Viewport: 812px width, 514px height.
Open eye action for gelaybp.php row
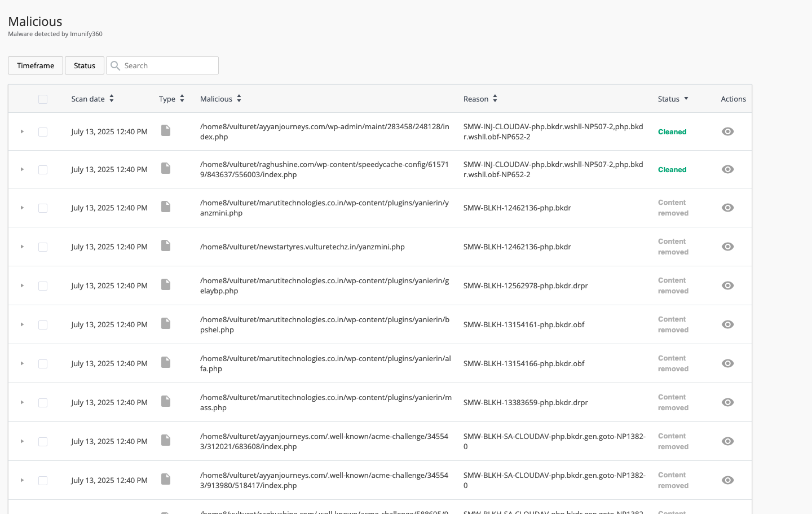[727, 285]
